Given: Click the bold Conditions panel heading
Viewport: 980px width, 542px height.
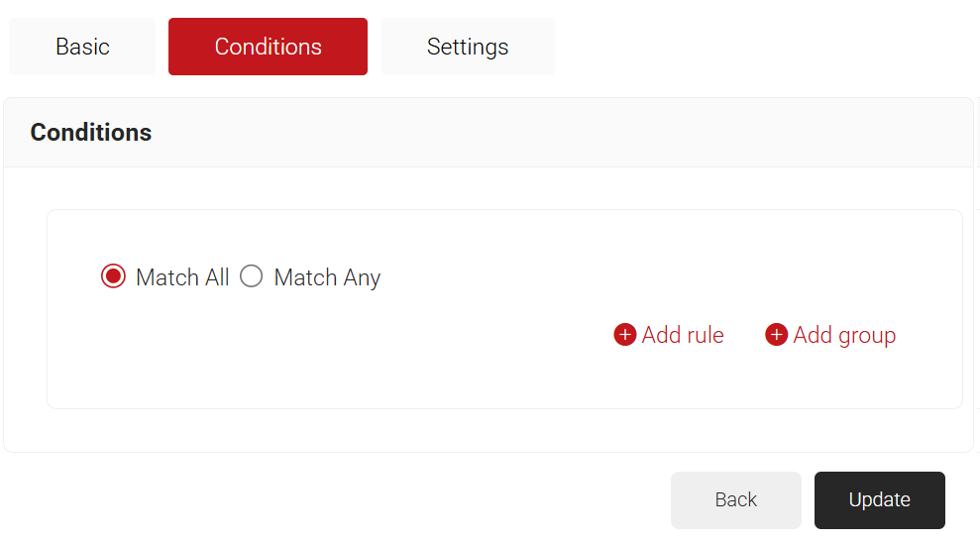Looking at the screenshot, I should click(x=91, y=133).
